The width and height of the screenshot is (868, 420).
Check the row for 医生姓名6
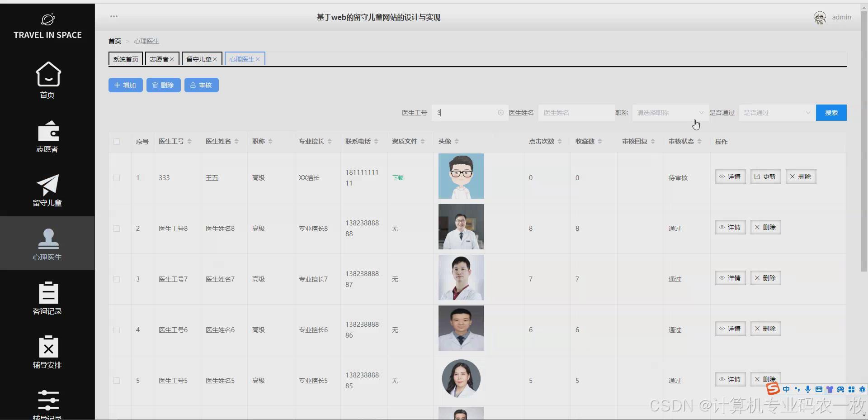117,330
